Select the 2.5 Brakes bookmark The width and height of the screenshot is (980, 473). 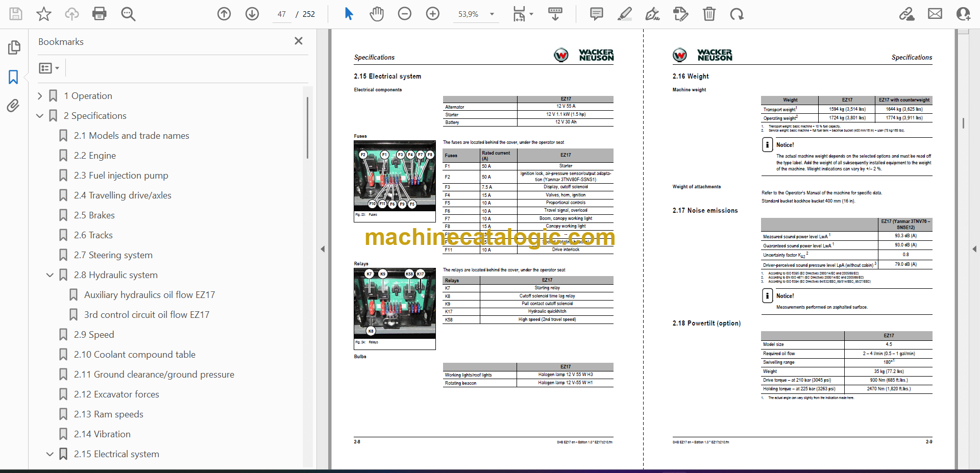[x=94, y=215]
